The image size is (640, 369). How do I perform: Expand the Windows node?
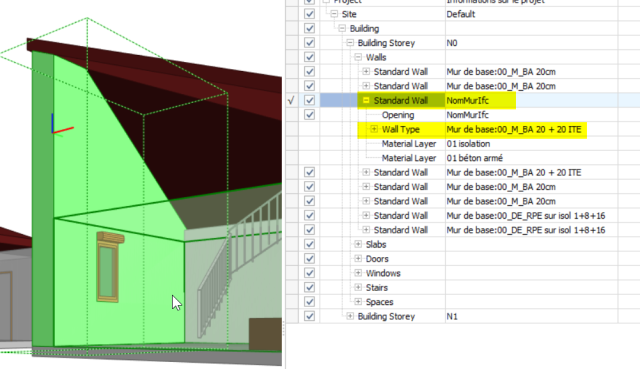(x=358, y=273)
